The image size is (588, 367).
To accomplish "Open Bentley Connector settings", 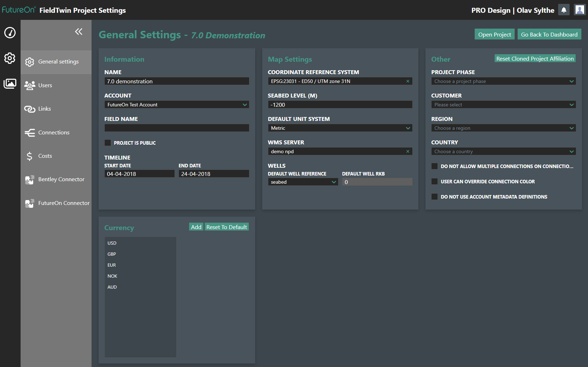I will pyautogui.click(x=56, y=179).
